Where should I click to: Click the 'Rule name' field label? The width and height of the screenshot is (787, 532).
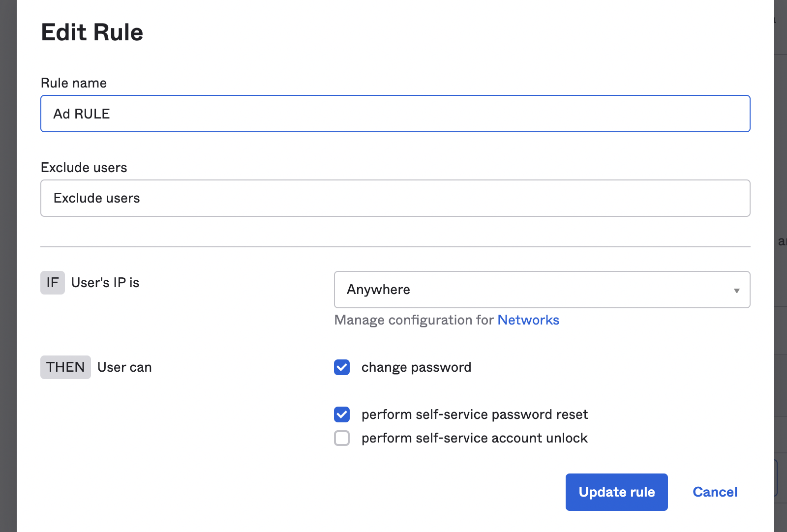(74, 83)
